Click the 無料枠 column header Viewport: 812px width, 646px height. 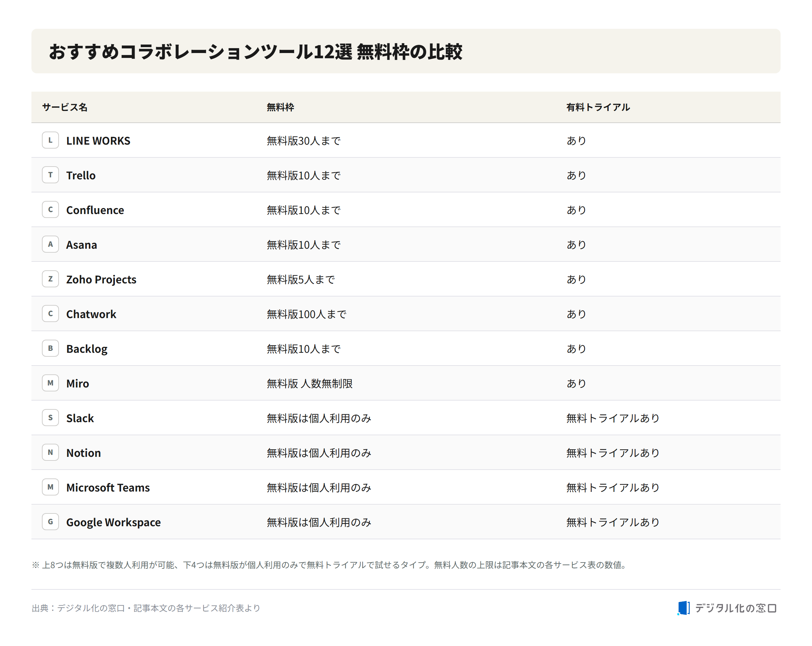click(x=280, y=107)
